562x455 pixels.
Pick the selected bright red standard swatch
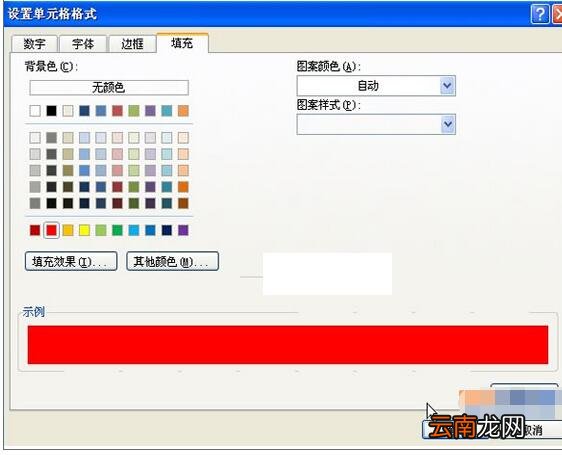(x=51, y=230)
